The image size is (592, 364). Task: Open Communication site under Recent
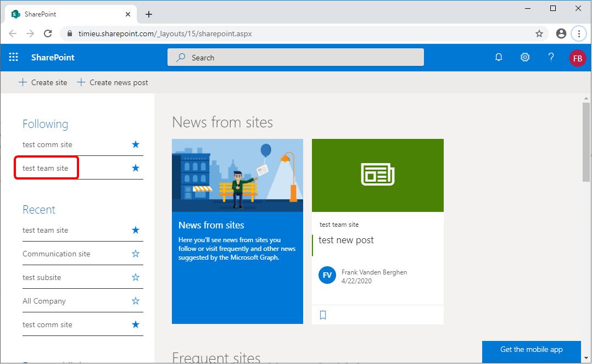(x=56, y=254)
